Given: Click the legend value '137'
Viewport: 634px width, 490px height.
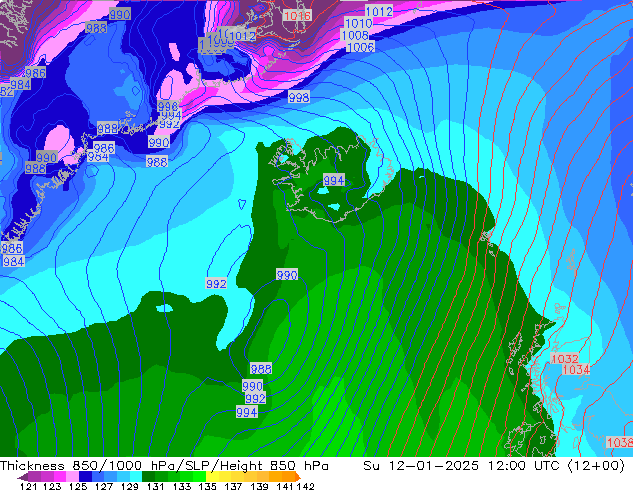Looking at the screenshot, I should [x=233, y=486].
